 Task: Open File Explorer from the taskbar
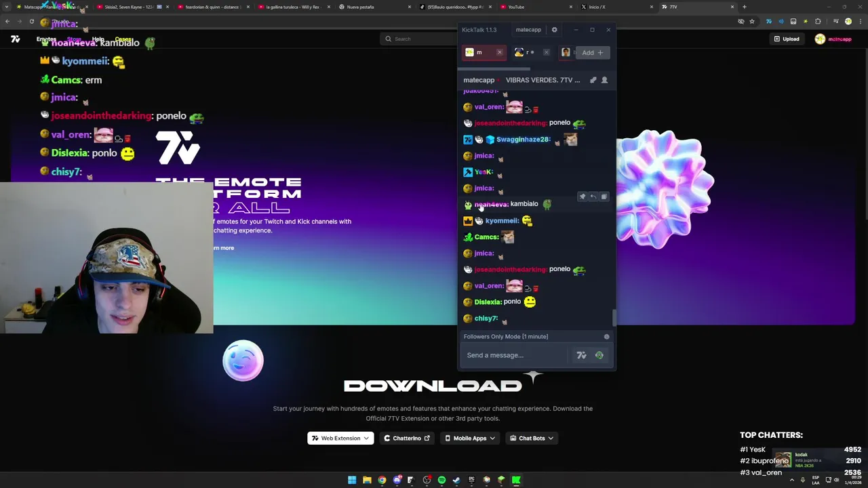pos(367,480)
